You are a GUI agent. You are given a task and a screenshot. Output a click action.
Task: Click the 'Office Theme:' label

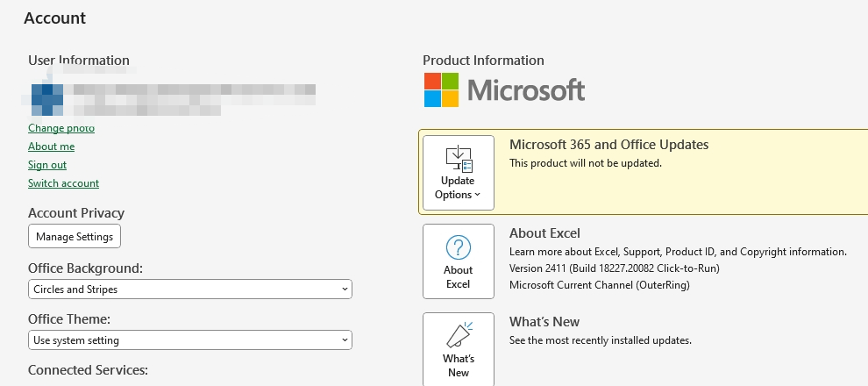pos(69,319)
